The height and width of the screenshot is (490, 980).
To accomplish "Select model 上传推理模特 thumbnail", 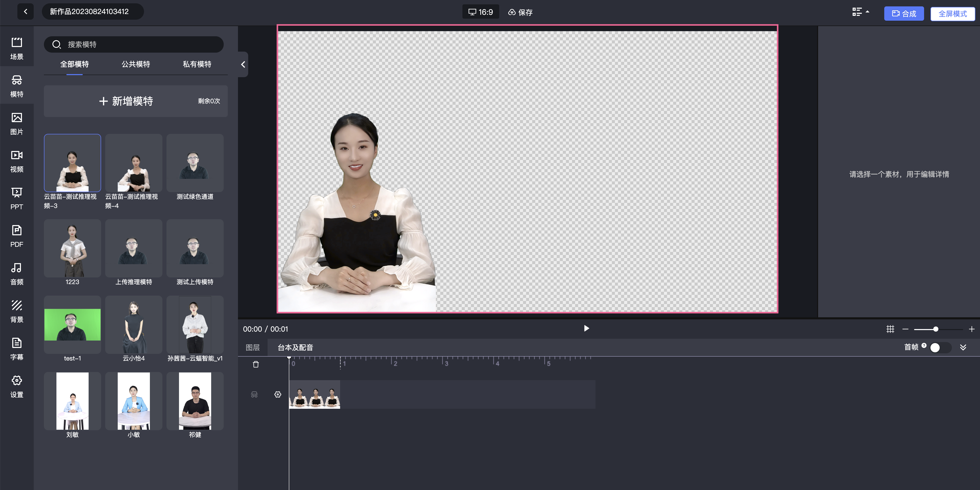I will (x=134, y=248).
